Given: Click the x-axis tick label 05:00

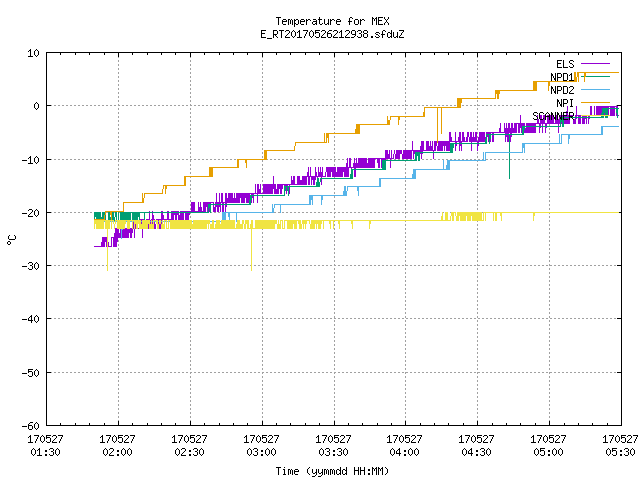Looking at the screenshot, I should tap(548, 452).
